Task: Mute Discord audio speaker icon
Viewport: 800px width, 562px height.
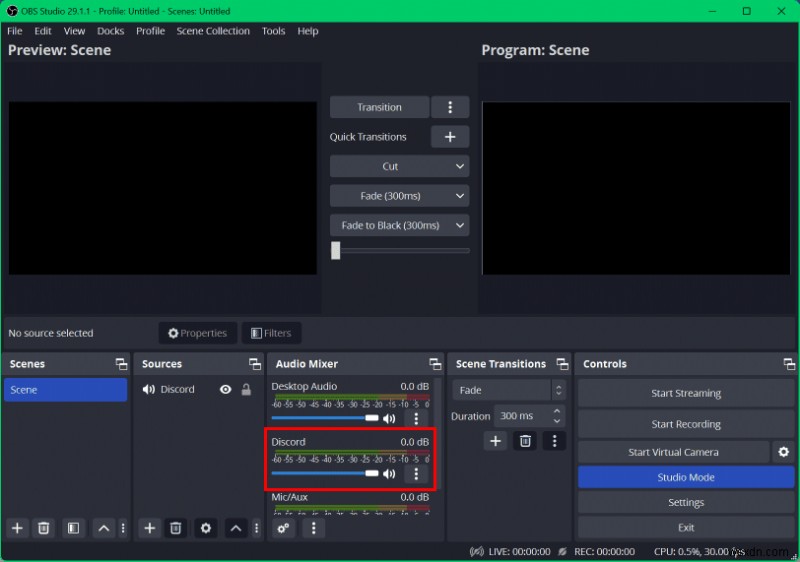Action: click(389, 474)
